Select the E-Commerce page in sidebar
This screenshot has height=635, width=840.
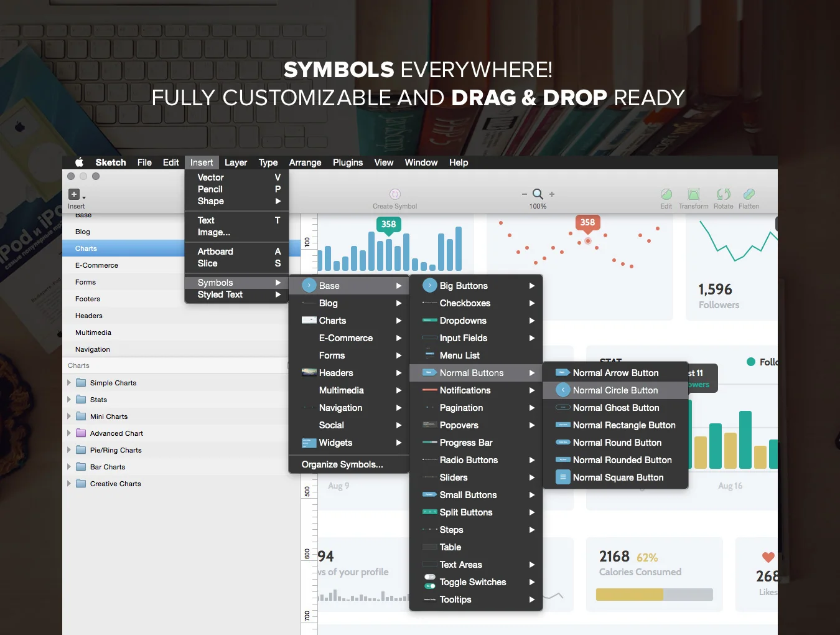coord(124,265)
